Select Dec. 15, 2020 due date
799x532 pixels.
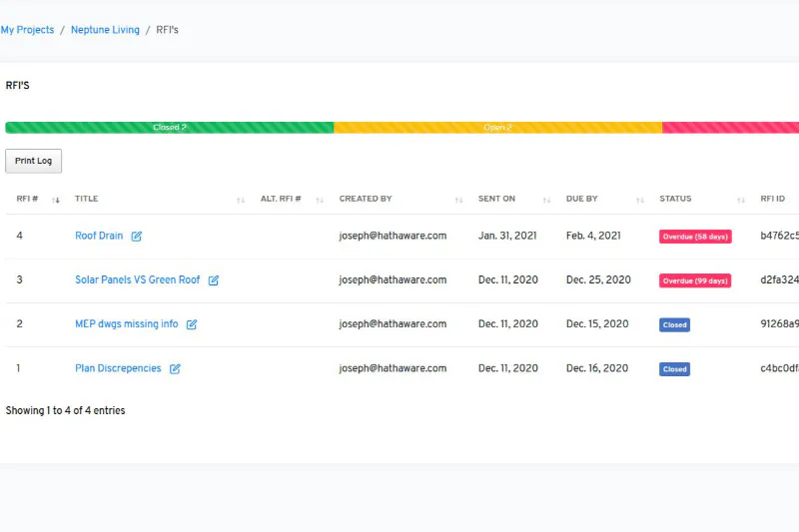point(597,324)
